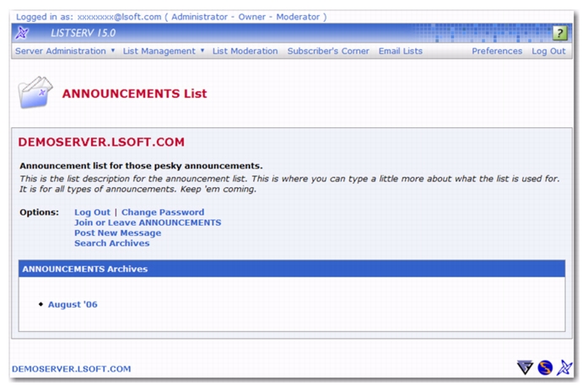Screen dimensions: 588x391
Task: Open Subscriber's Corner
Action: point(328,51)
